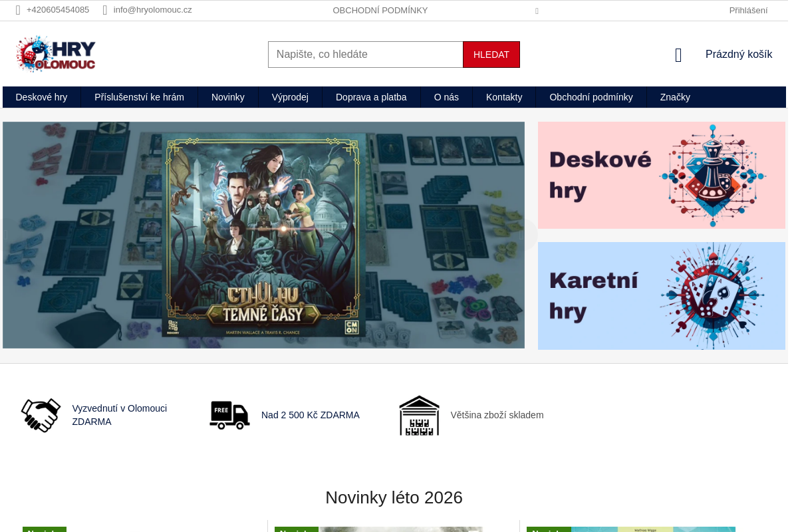Image resolution: width=798 pixels, height=532 pixels.
Task: Click 'Novinky léto 2026' heading
Action: [x=394, y=497]
